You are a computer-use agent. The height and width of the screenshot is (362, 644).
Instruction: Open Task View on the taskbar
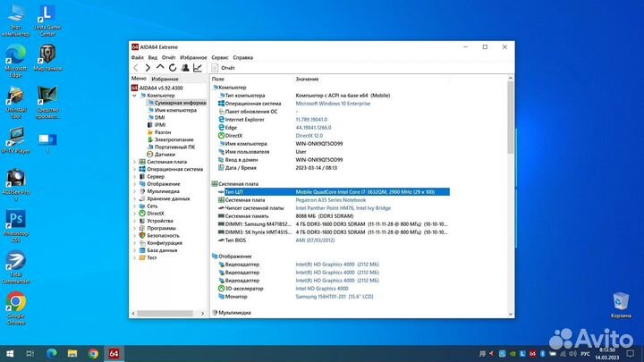click(x=30, y=353)
